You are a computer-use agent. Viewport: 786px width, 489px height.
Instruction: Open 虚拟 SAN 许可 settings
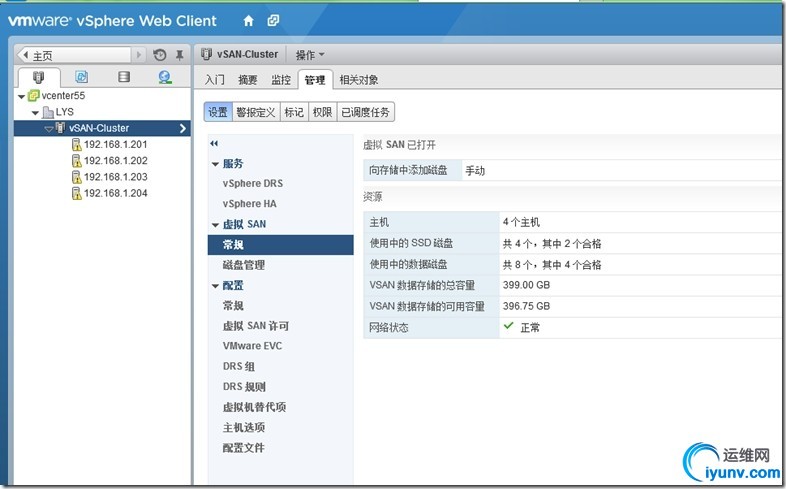point(256,326)
